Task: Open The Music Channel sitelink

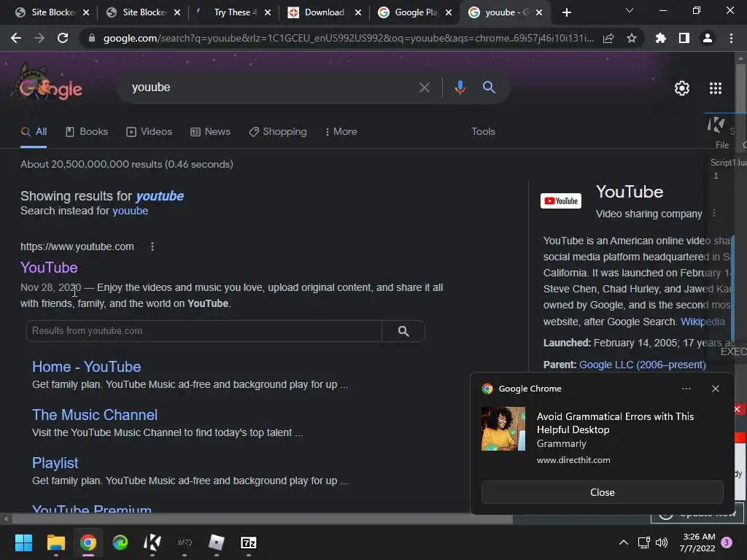Action: click(94, 415)
